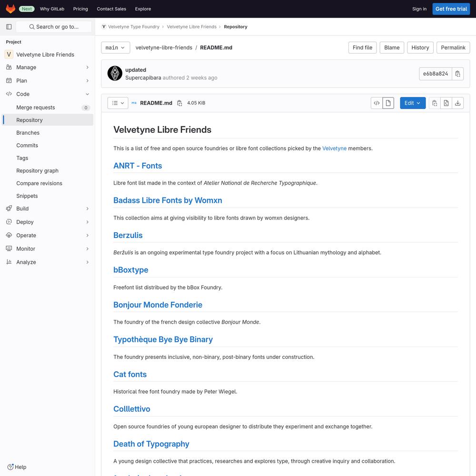476x476 pixels.
Task: Open Explore in top navigation
Action: tap(143, 9)
